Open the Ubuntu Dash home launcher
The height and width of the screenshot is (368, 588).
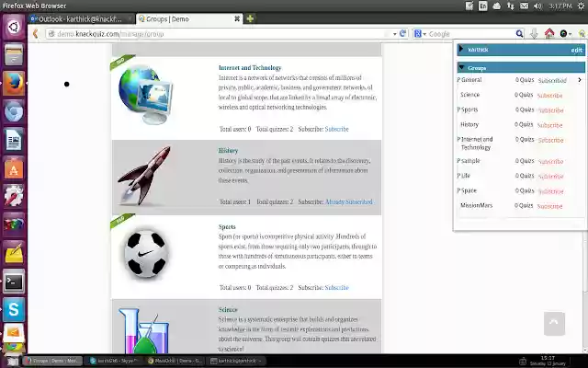coord(14,27)
